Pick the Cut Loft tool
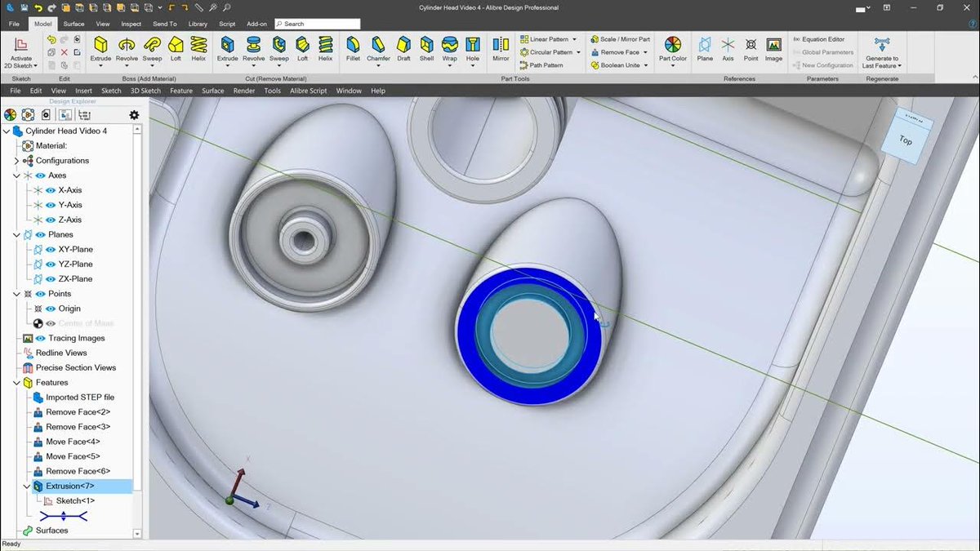980x551 pixels. coord(302,49)
